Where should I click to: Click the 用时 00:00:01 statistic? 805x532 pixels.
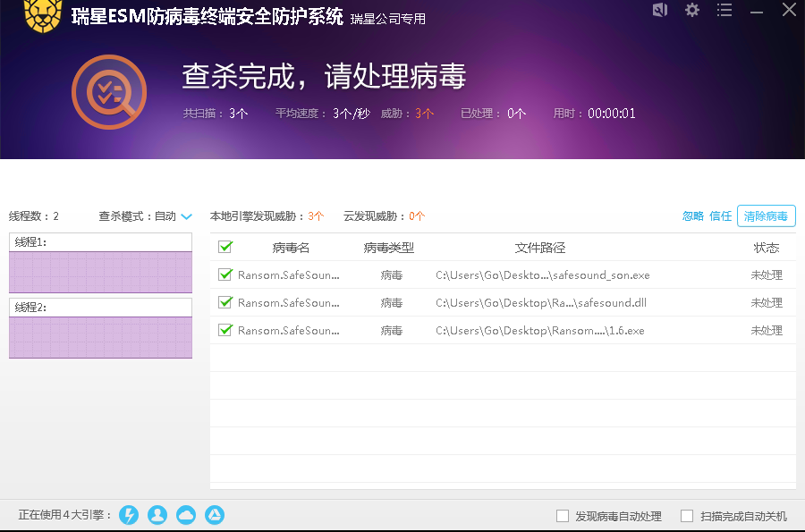[595, 114]
